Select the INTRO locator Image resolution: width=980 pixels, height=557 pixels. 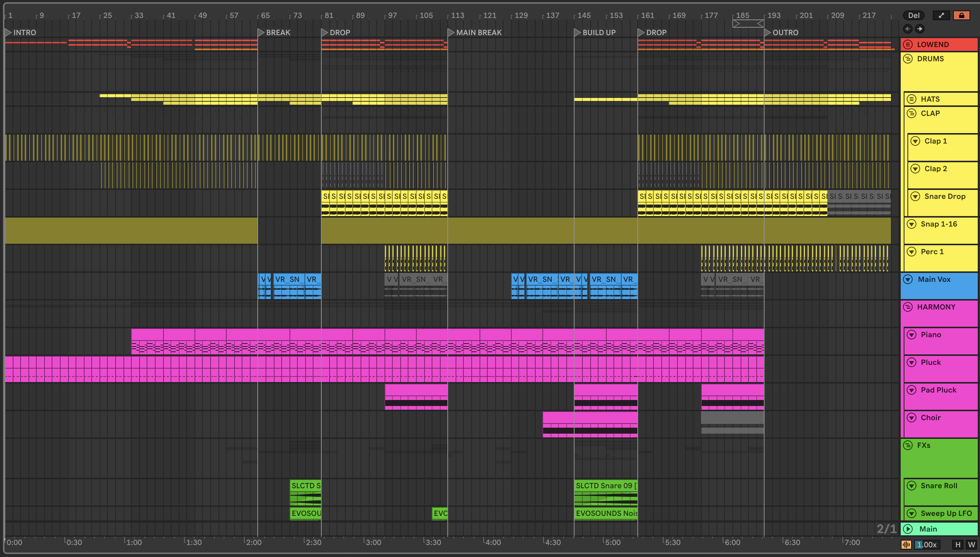pos(21,33)
